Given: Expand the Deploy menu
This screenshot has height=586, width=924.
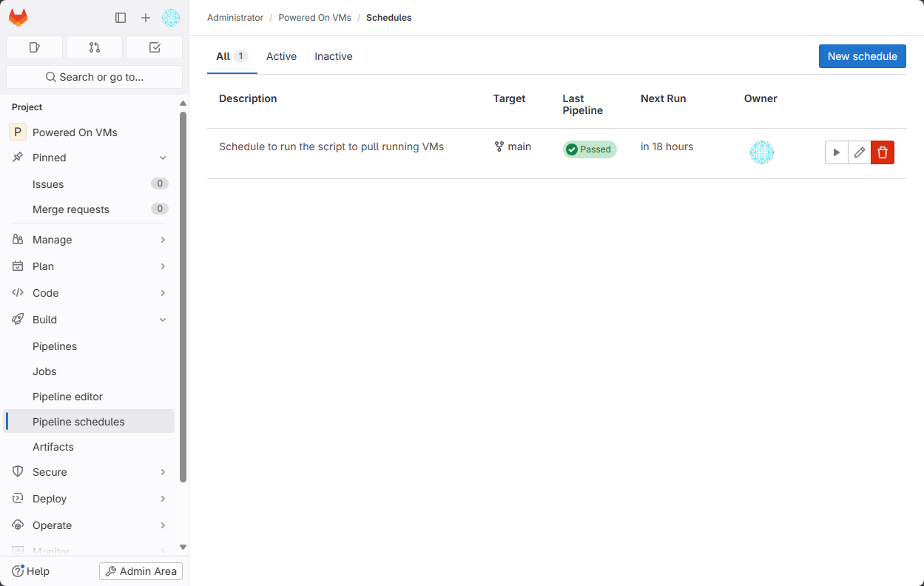Looking at the screenshot, I should point(89,499).
